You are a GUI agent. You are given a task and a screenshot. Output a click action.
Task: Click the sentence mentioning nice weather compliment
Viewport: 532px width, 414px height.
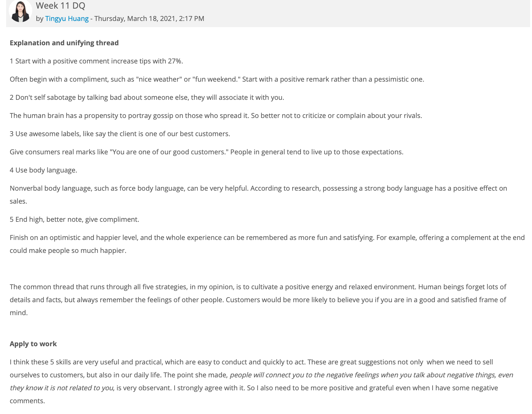pyautogui.click(x=217, y=79)
